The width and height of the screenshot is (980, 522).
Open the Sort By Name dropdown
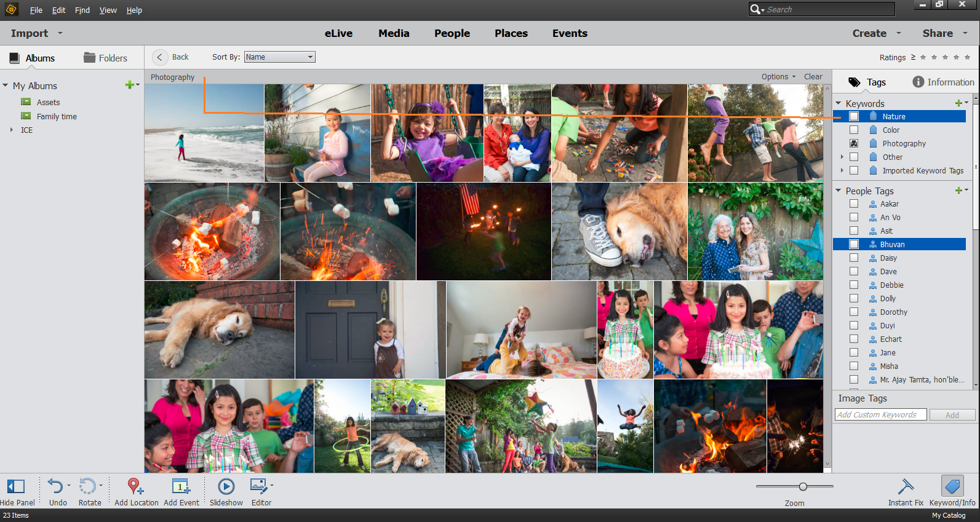[x=280, y=57]
